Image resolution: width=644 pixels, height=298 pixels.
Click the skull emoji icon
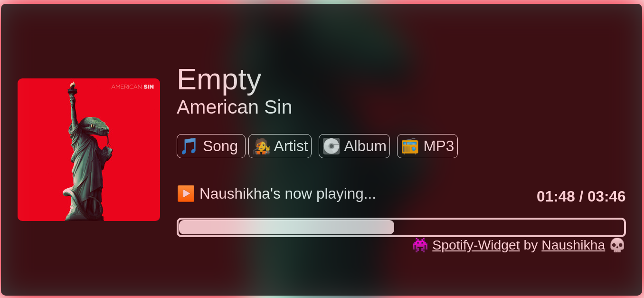coord(617,245)
